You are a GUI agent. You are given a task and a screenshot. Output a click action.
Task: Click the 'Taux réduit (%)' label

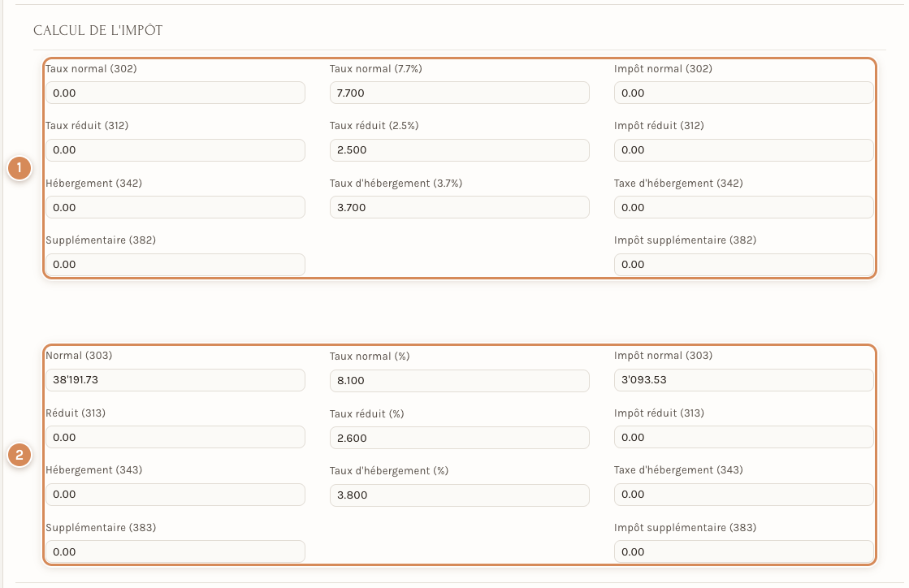[x=367, y=414]
